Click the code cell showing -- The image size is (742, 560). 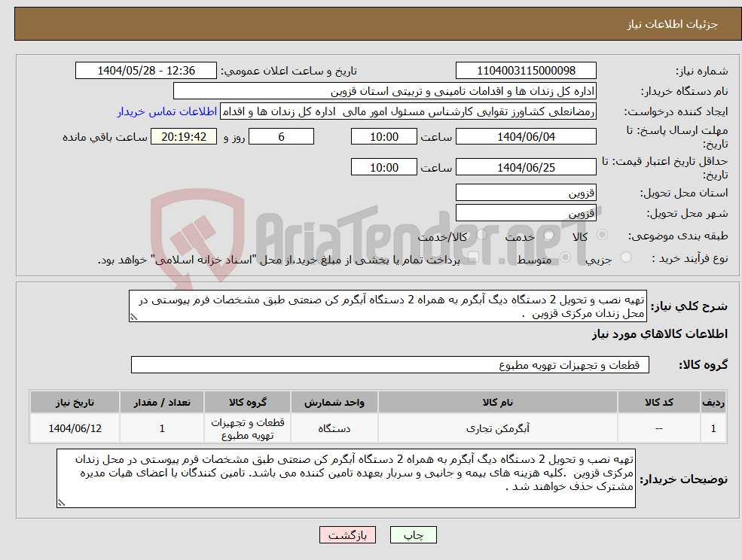[x=658, y=428]
